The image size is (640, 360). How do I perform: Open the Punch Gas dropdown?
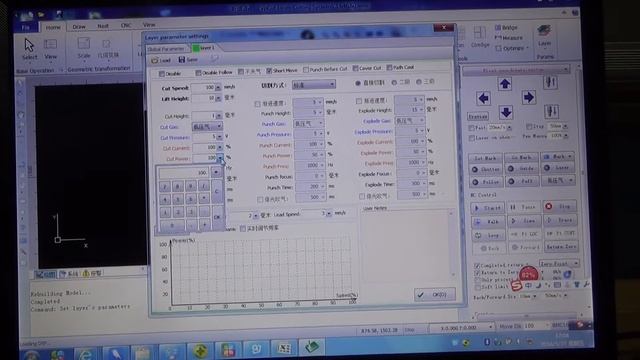coord(309,123)
